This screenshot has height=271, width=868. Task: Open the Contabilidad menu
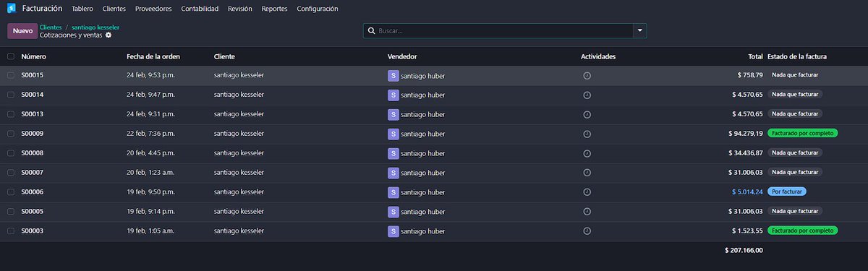(200, 9)
